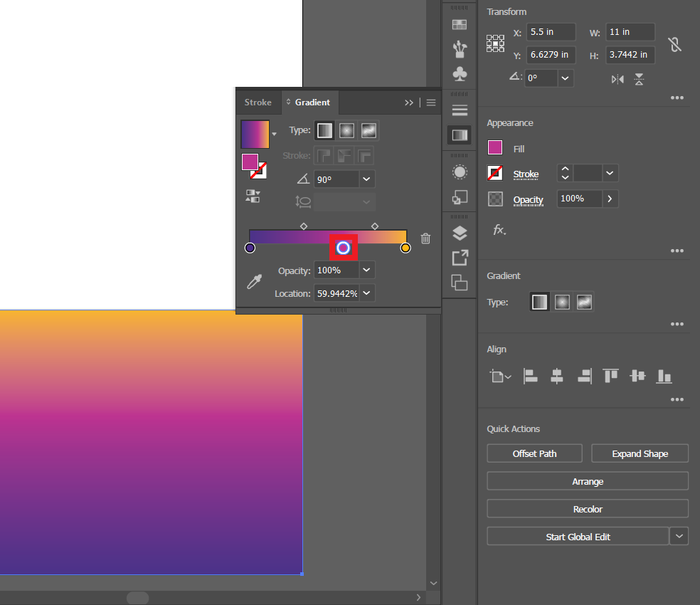This screenshot has width=700, height=605.
Task: Open the Horizontal Align Center icon
Action: pyautogui.click(x=557, y=376)
